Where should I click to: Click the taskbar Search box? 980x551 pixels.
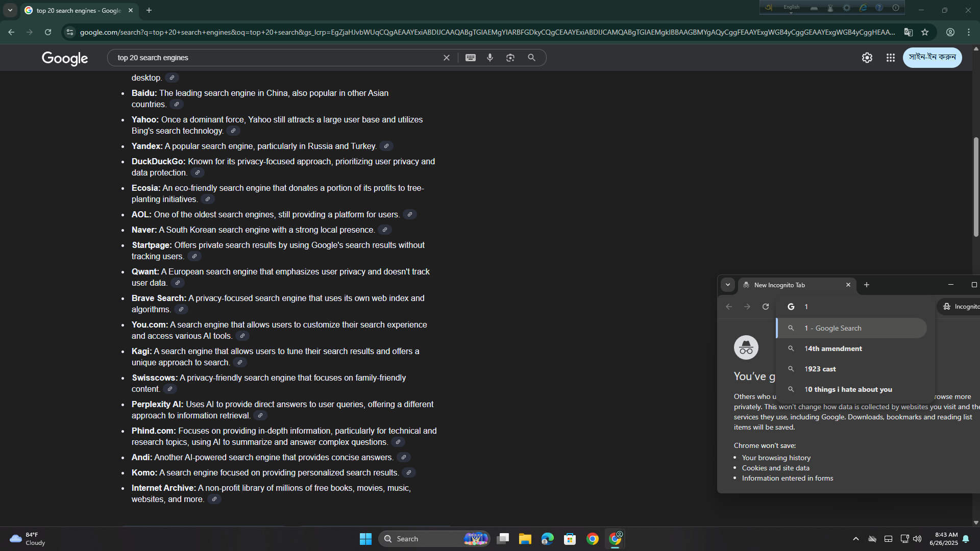coord(434,539)
